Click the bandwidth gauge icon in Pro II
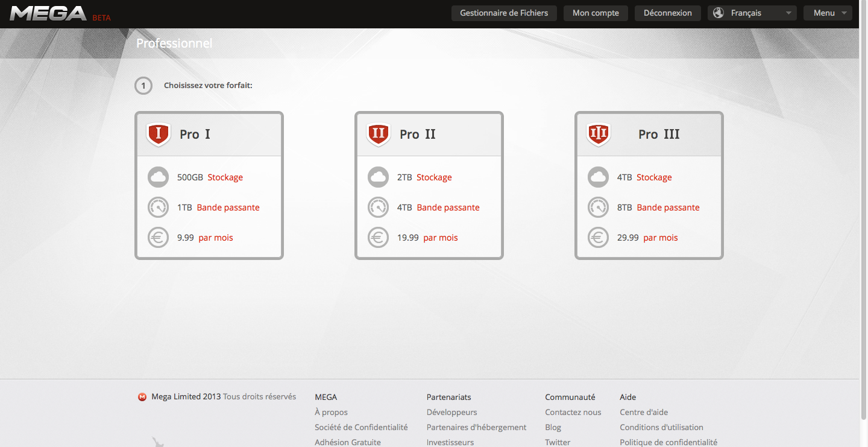 tap(378, 208)
